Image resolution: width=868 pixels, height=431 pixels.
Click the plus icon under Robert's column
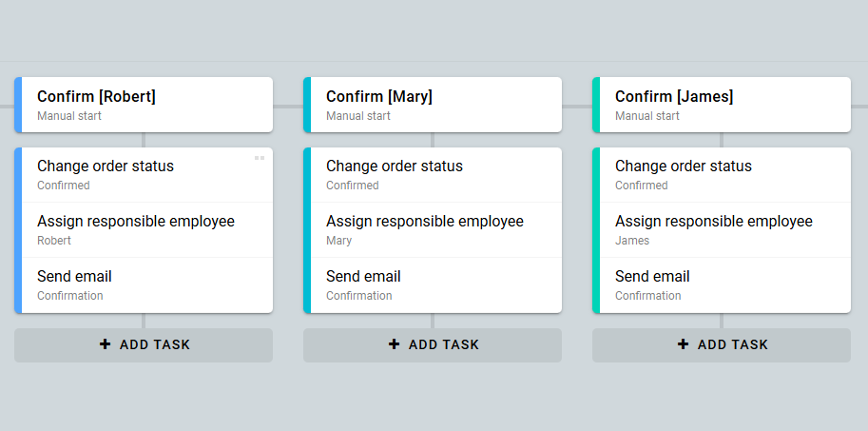point(106,344)
